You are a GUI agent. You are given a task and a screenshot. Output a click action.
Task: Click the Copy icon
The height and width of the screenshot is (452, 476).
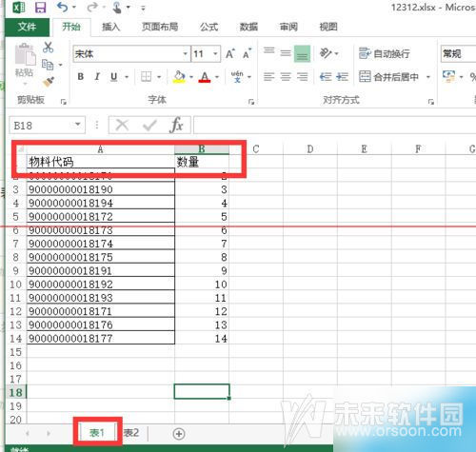tap(48, 65)
